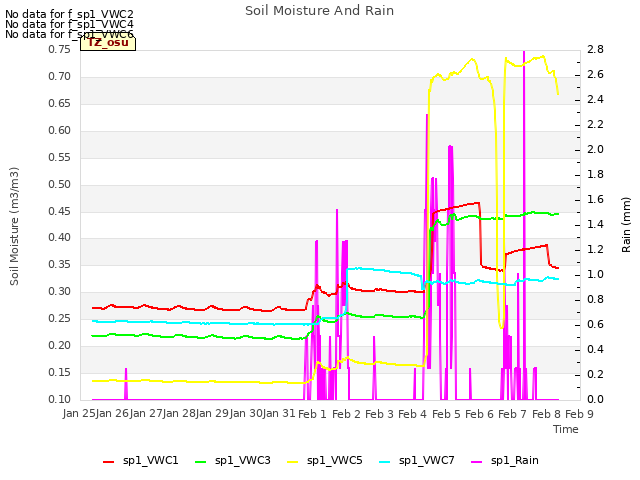Viewport: 640px width, 480px height.
Task: Click Feb 7 x-axis tick label
Action: tap(512, 414)
